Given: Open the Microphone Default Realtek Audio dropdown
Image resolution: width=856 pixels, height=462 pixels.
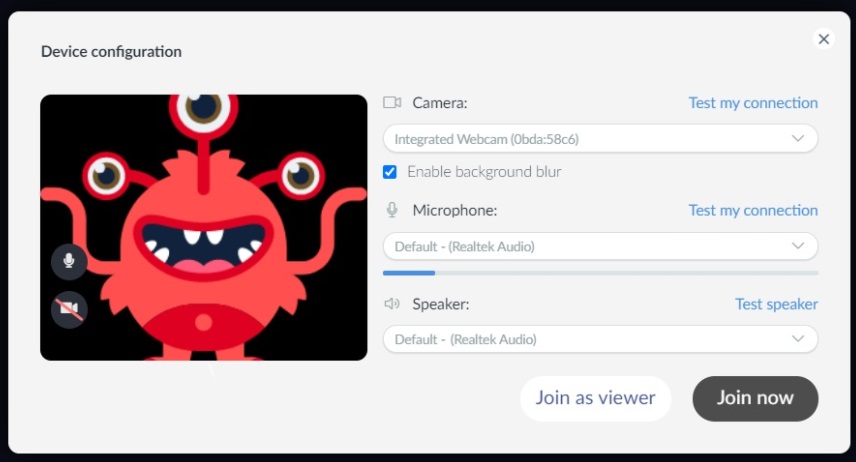Looking at the screenshot, I should (x=601, y=246).
